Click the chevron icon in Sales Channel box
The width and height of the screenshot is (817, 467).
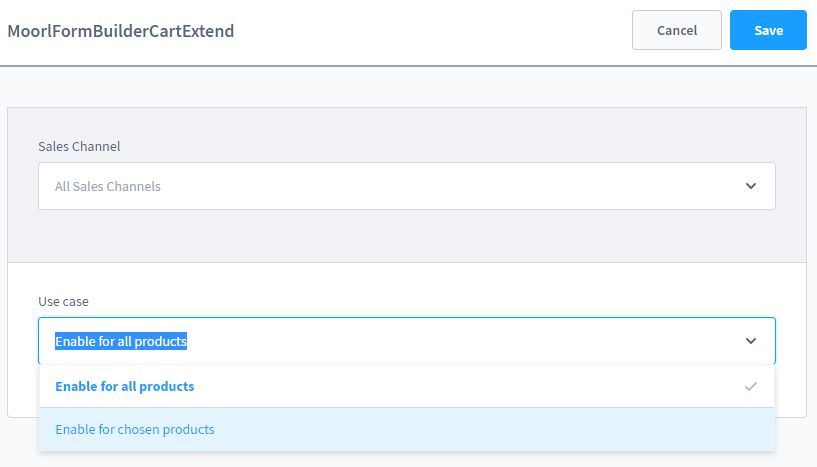751,186
